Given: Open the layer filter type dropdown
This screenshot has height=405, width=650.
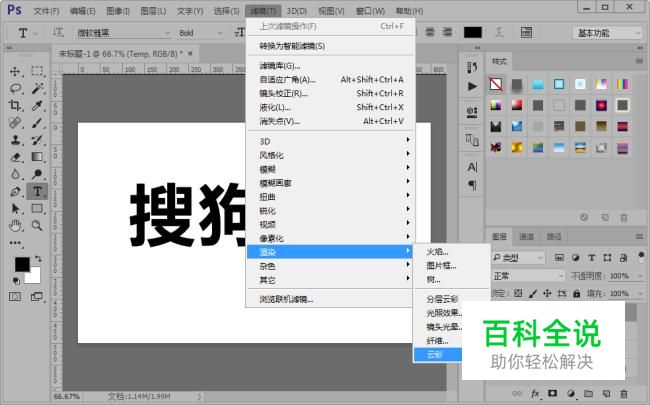Looking at the screenshot, I should coord(518,258).
